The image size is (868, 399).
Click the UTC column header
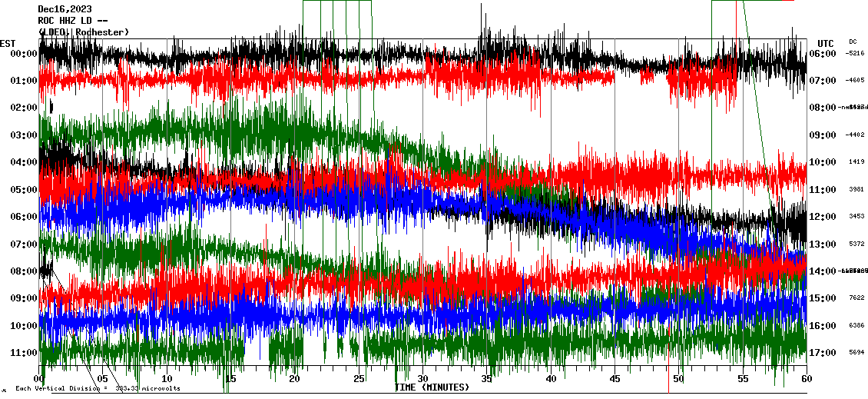[826, 43]
